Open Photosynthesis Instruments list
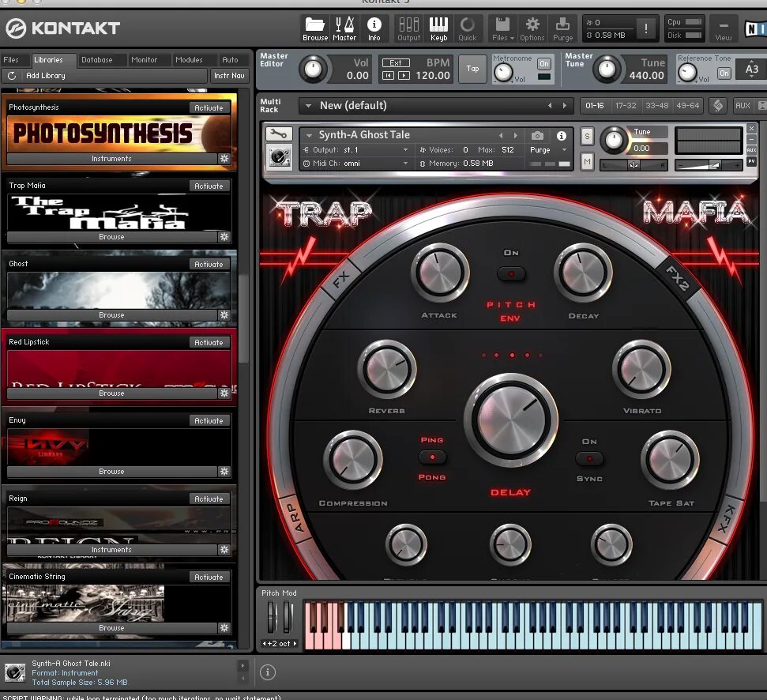The width and height of the screenshot is (767, 700). tap(111, 159)
